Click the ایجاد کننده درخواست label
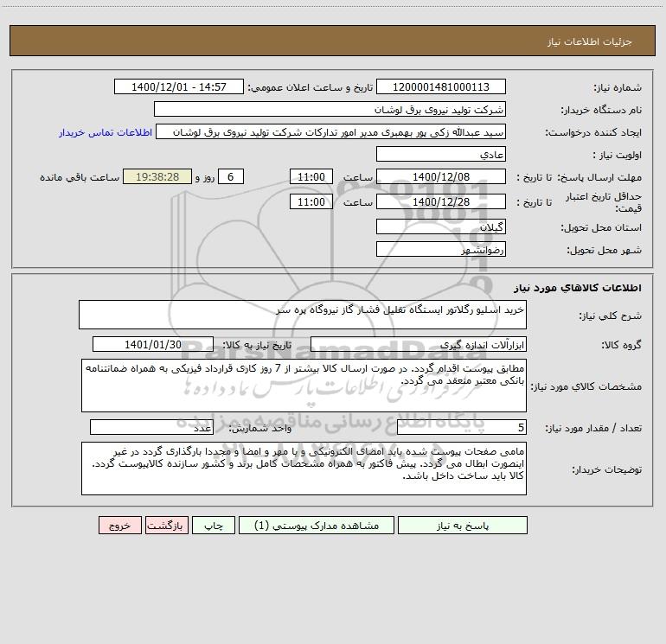Image resolution: width=666 pixels, height=644 pixels. (x=593, y=132)
